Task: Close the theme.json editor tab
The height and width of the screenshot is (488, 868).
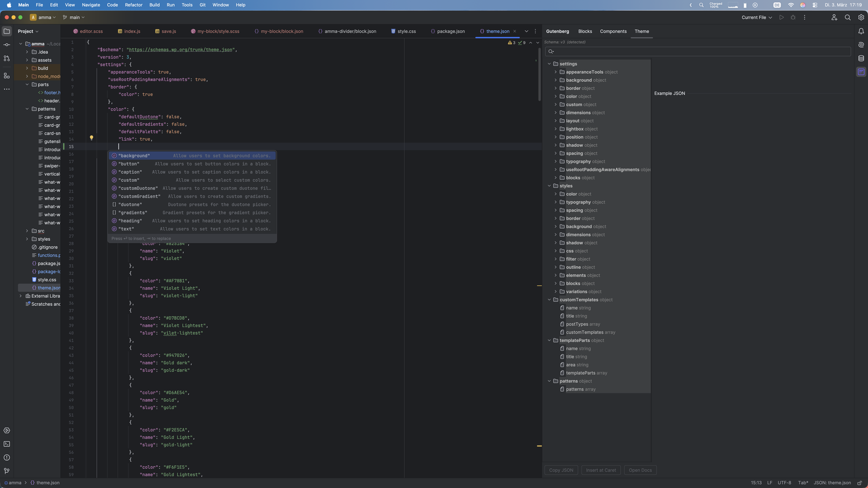Action: click(515, 31)
